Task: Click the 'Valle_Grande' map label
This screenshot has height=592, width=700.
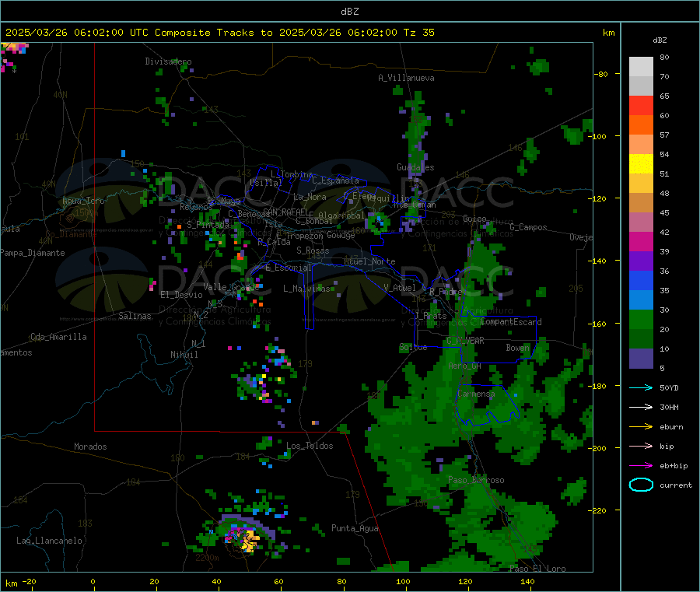Action: [x=231, y=287]
